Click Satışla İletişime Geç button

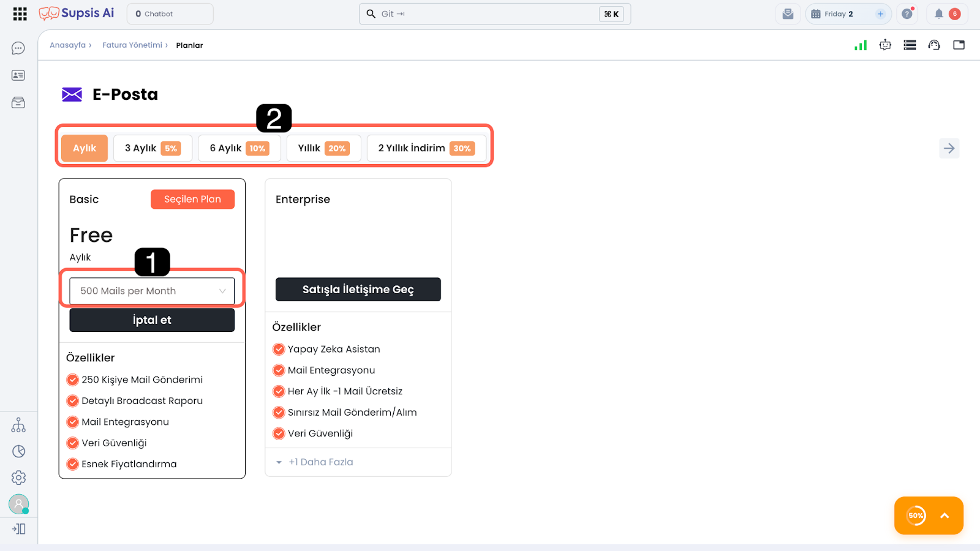point(358,290)
